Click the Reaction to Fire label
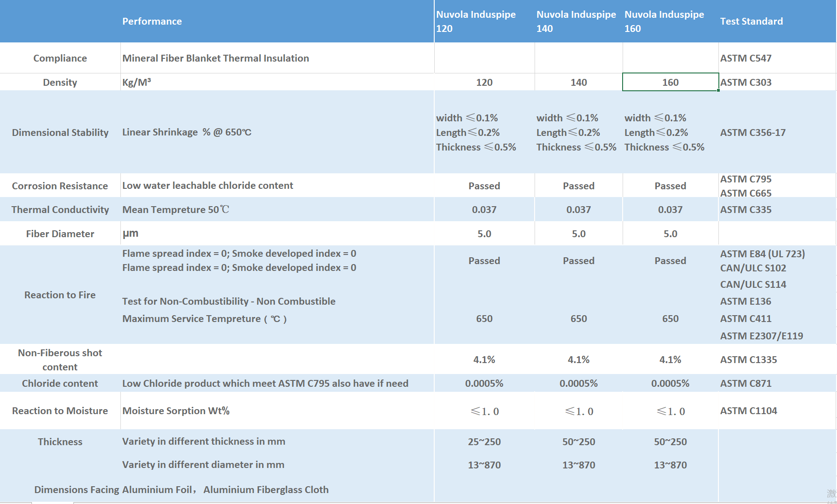The height and width of the screenshot is (504, 837). (x=60, y=295)
